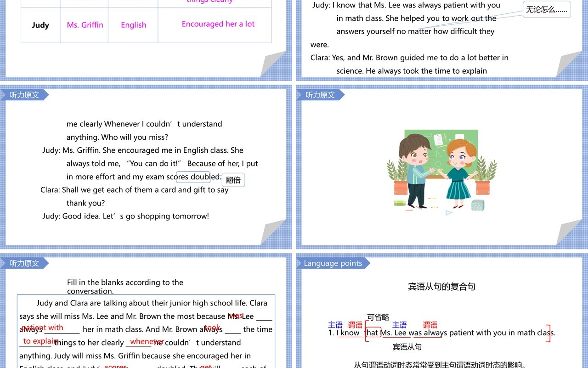The width and height of the screenshot is (588, 368).
Task: Select line "always told me, You can do it!"
Action: click(162, 163)
